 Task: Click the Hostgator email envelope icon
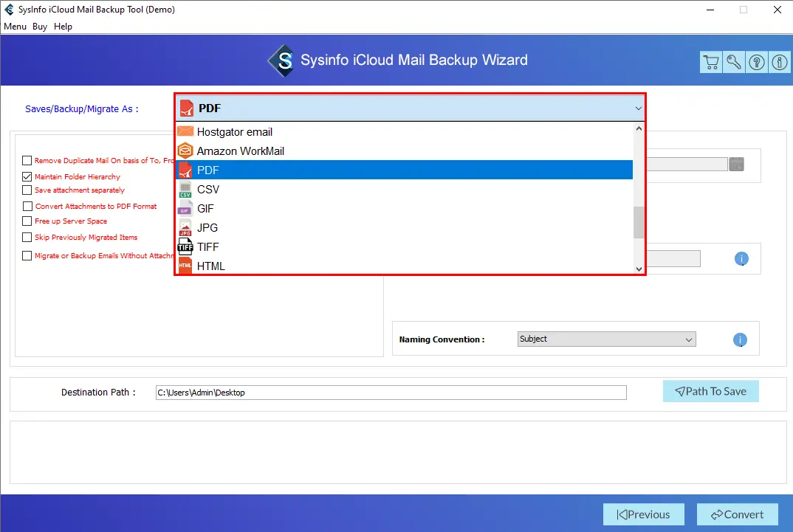(185, 131)
